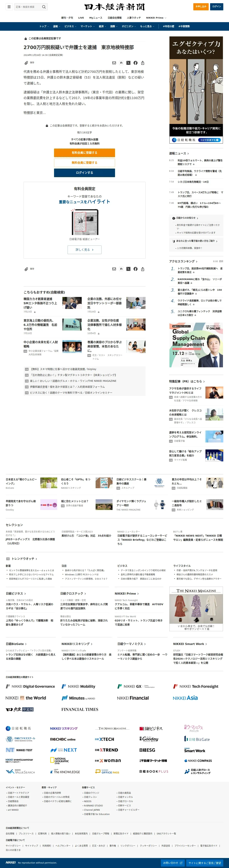Open the hamburger menu icon in header
Image resolution: width=229 pixels, height=868 pixels.
pos(9,7)
